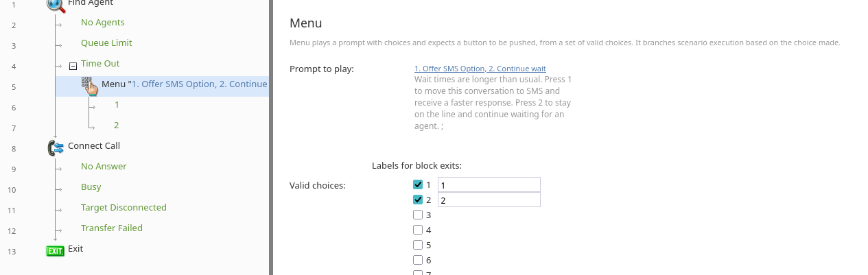
Task: Select the Transfer Failed exit branch
Action: 112,228
